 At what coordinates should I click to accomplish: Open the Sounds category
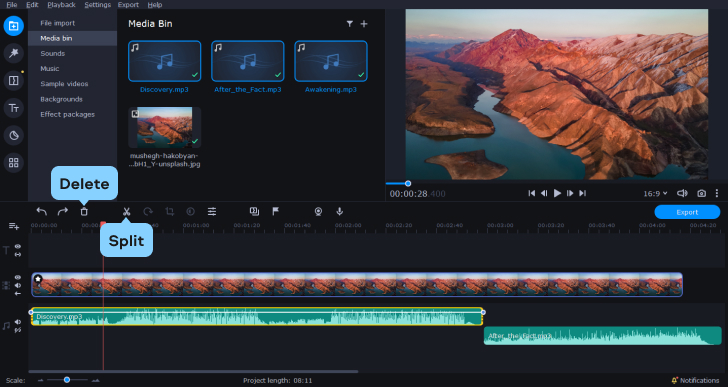point(72,54)
